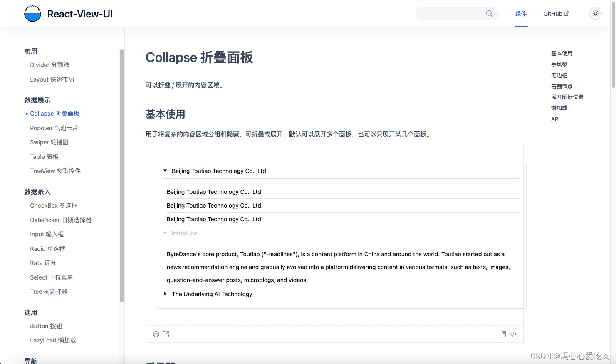Click the React-View-UI rice bowl logo
This screenshot has width=616, height=364.
tap(32, 14)
